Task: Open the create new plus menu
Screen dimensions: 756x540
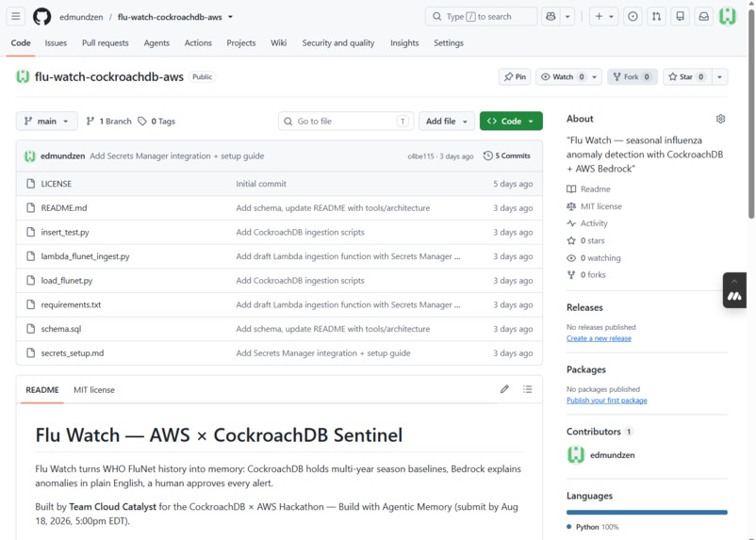Action: (x=603, y=16)
